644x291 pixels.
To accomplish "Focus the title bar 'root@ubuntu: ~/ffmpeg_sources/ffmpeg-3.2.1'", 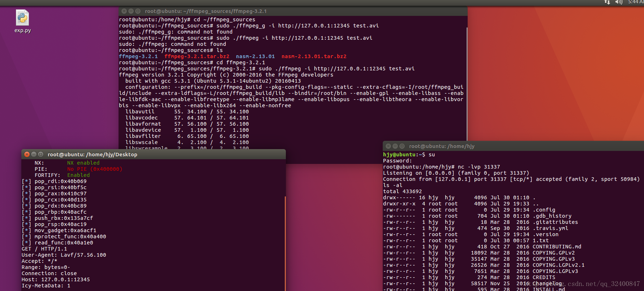I will [293, 11].
